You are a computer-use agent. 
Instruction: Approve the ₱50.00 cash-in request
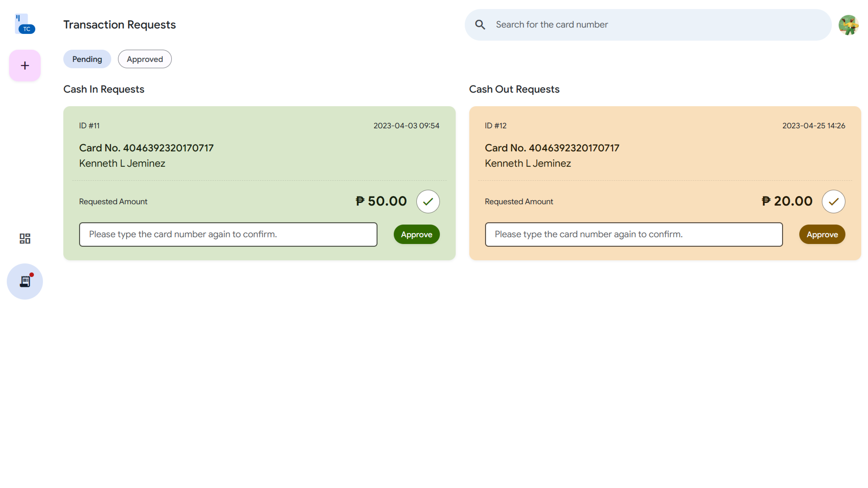tap(416, 235)
